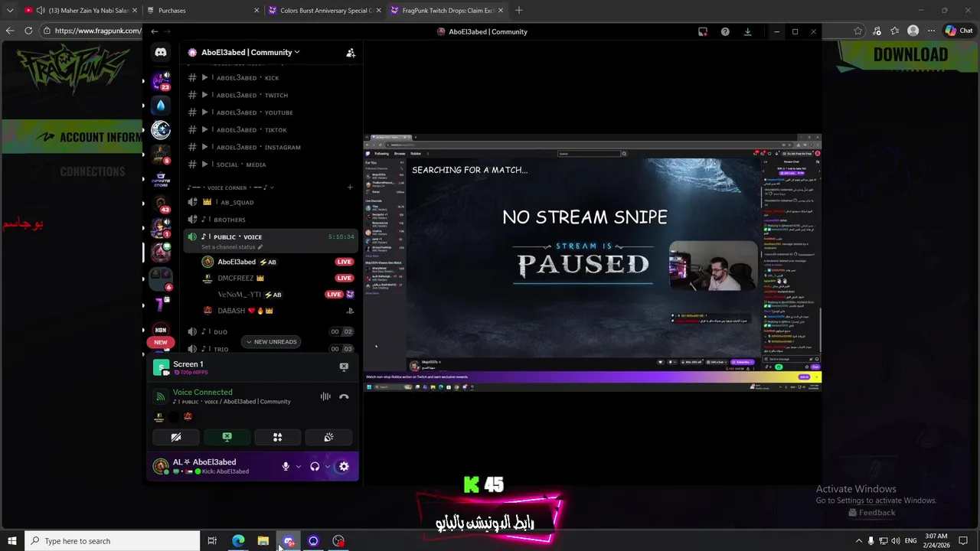Click the Windows taskbar search box
Viewport: 980px width, 551px height.
tap(113, 541)
